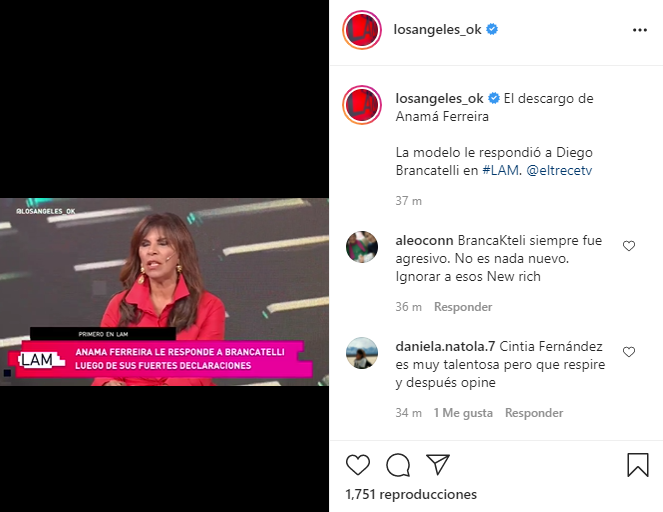Open the @eltrecetv mention link
The image size is (663, 512).
pyautogui.click(x=559, y=170)
